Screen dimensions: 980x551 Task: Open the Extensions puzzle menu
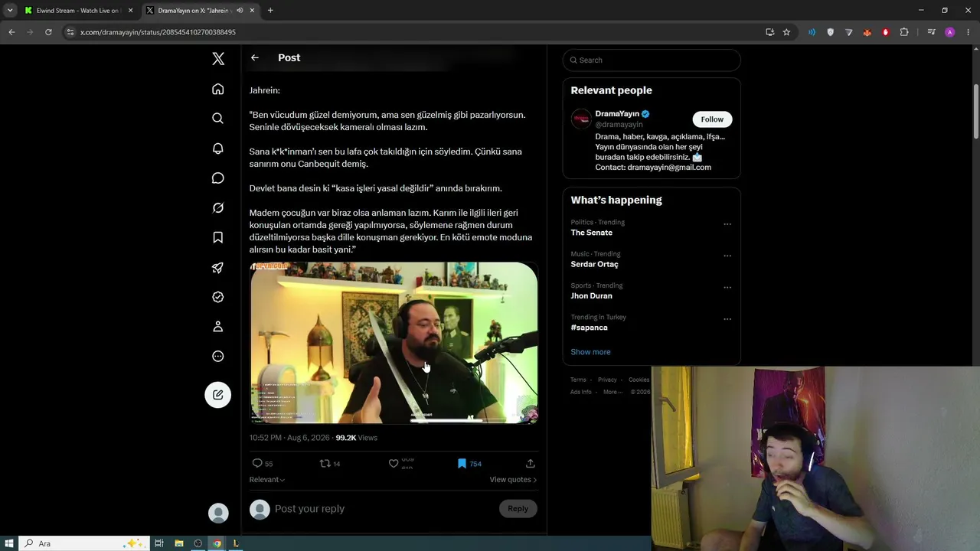[x=904, y=32]
